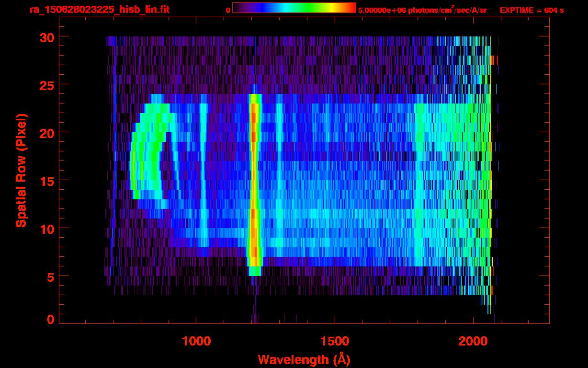
Task: Click the 2000 wavelength tick label
Action: tap(473, 341)
